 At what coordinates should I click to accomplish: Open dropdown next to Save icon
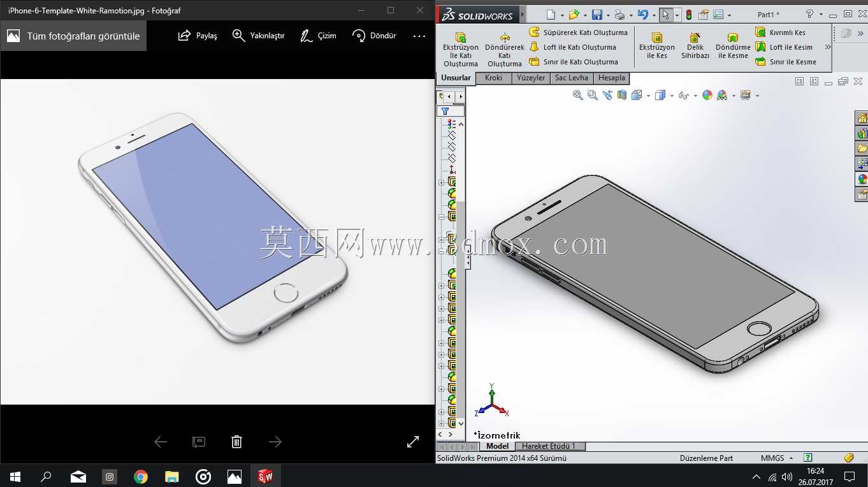[607, 15]
